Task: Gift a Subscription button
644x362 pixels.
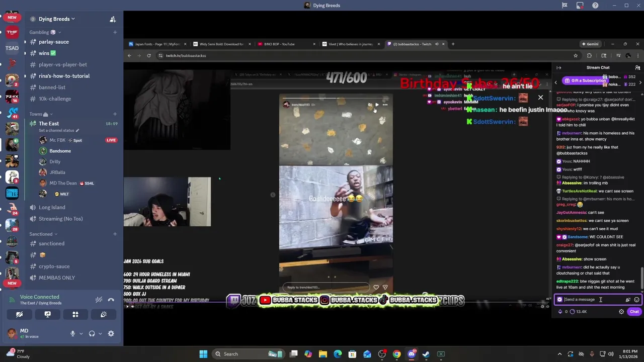Action: (x=584, y=80)
